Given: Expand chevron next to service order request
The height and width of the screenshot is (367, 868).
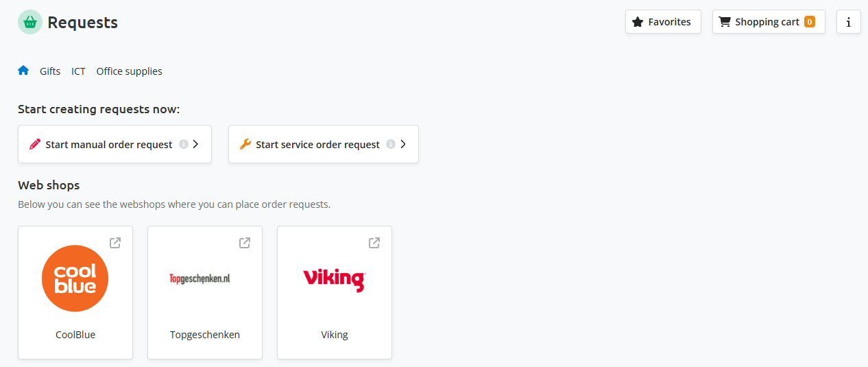Looking at the screenshot, I should point(403,144).
